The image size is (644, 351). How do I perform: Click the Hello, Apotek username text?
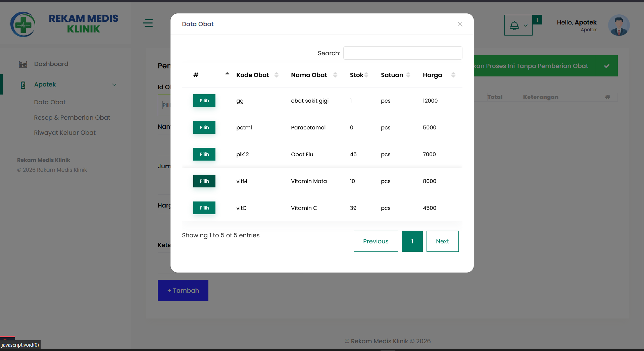click(577, 22)
